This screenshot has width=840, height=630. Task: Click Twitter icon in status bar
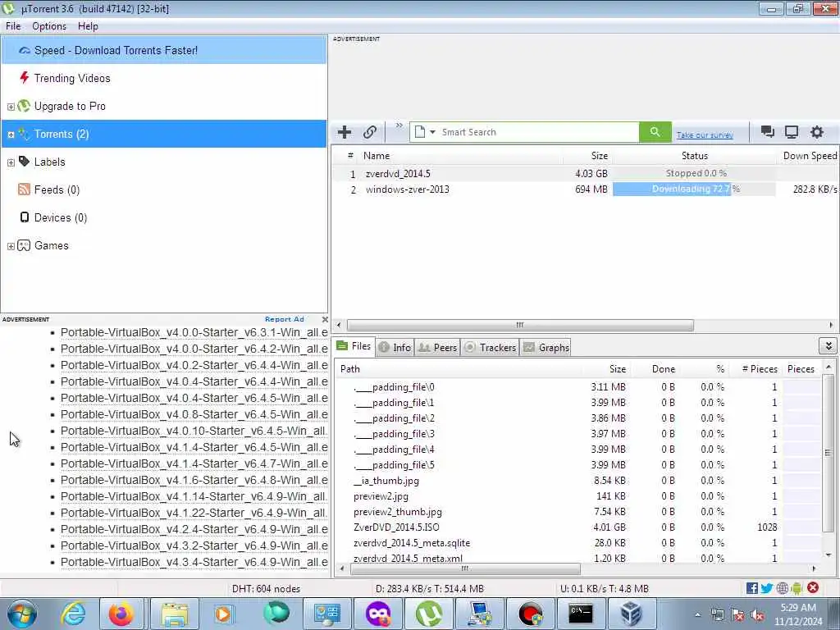click(767, 588)
